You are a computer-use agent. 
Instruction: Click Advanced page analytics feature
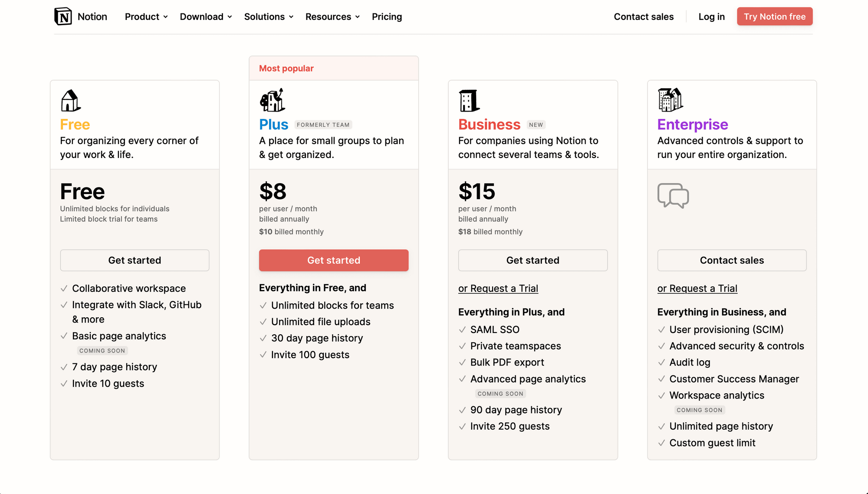pyautogui.click(x=528, y=379)
